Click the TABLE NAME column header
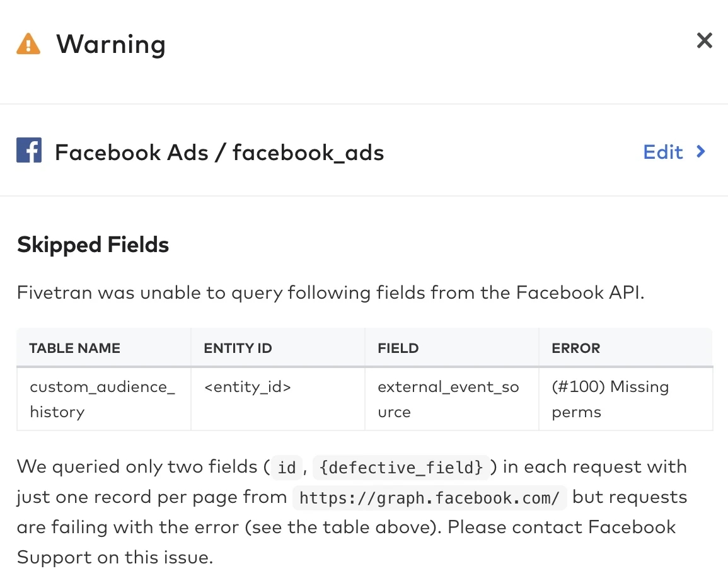This screenshot has width=728, height=588. pos(74,348)
